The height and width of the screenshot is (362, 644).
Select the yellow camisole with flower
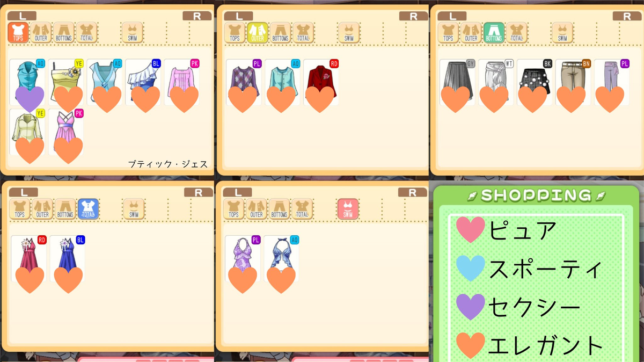[x=66, y=82]
